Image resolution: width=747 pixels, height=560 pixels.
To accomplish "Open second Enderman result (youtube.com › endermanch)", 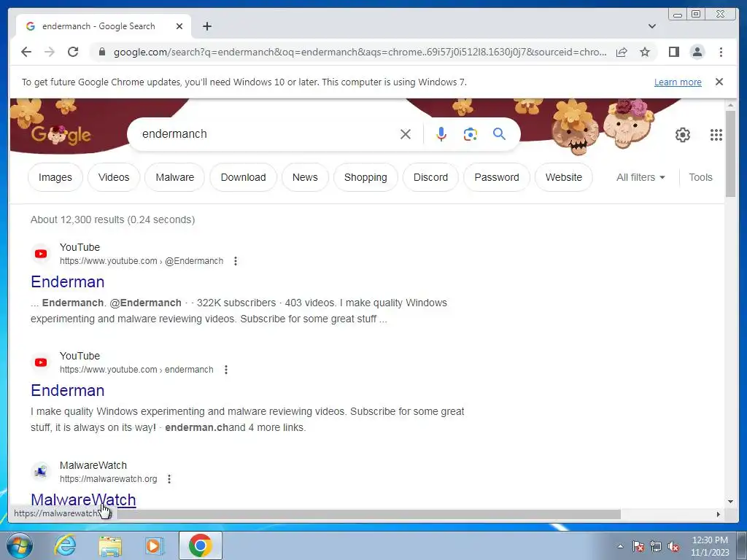I will click(x=68, y=390).
